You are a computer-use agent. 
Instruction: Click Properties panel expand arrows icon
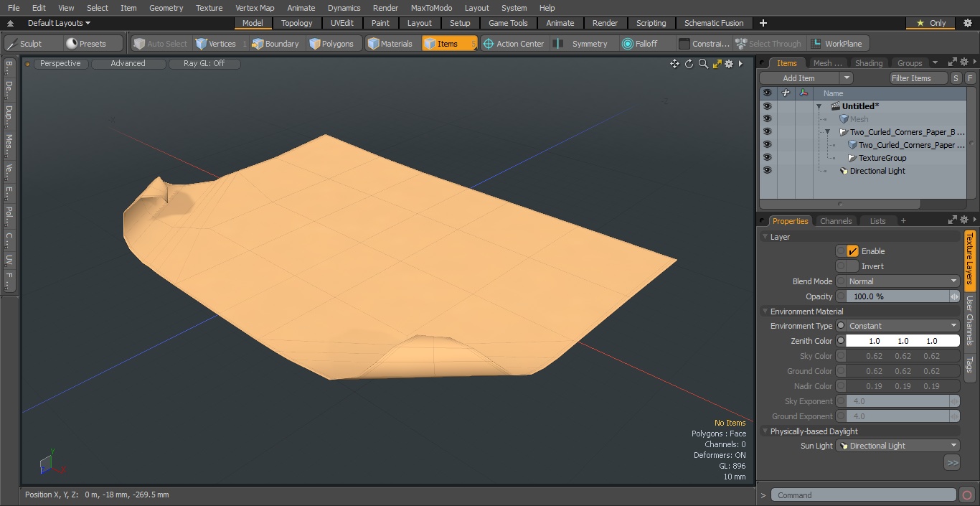[953, 220]
